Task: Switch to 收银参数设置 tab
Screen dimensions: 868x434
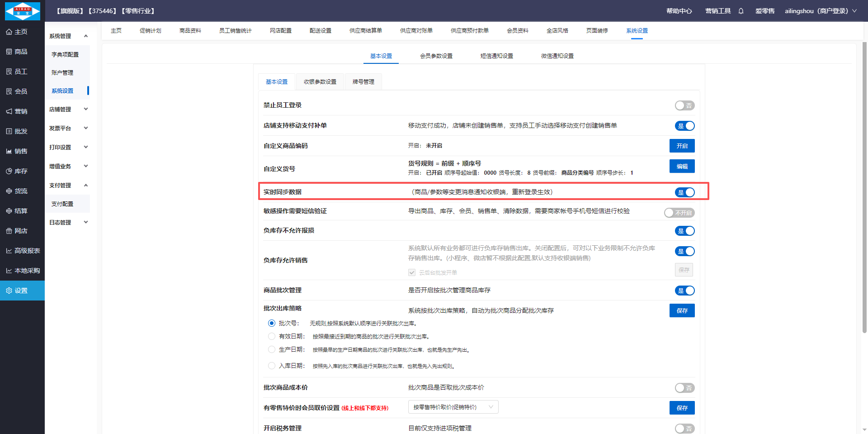Action: click(320, 82)
